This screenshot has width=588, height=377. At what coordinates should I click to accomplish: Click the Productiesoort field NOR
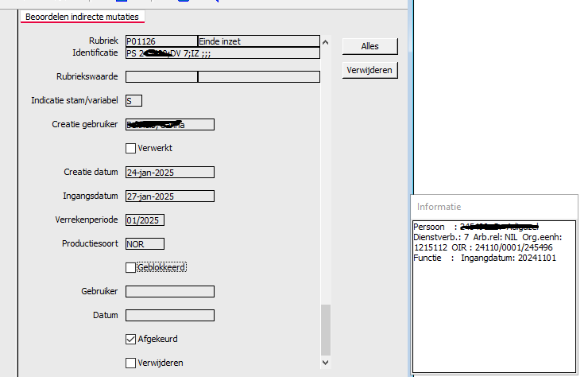pyautogui.click(x=145, y=244)
